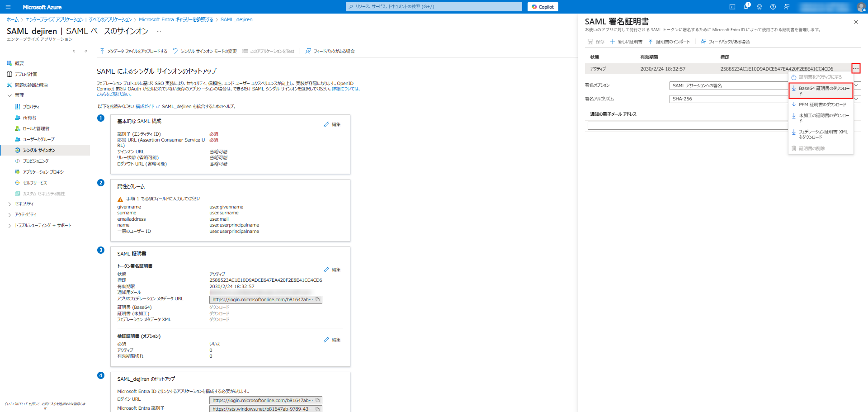
Task: Open プロパティ in sidebar
Action: coord(31,107)
